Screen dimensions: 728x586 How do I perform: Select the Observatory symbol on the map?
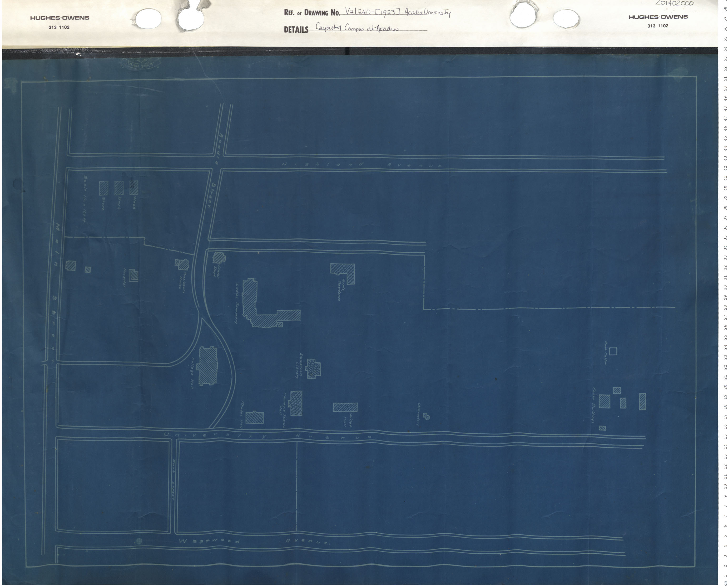click(x=425, y=417)
